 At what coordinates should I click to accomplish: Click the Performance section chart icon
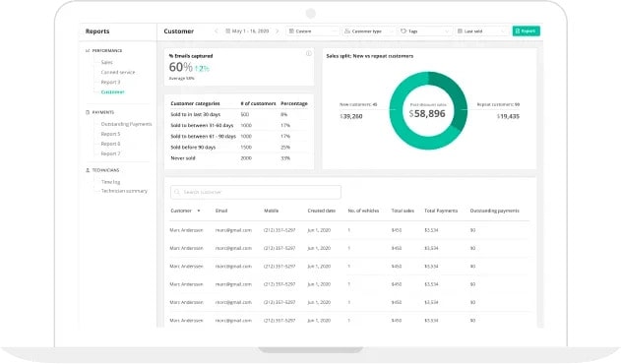(x=88, y=51)
